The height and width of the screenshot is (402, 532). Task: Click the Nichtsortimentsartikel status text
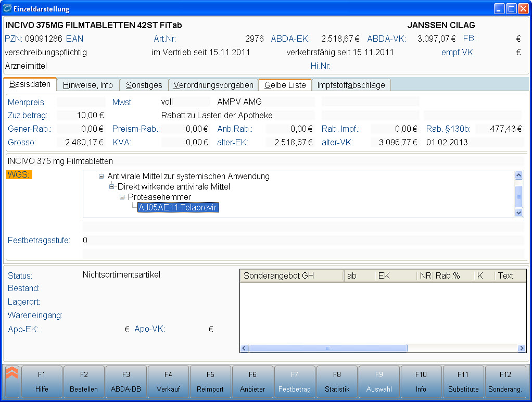pos(121,274)
